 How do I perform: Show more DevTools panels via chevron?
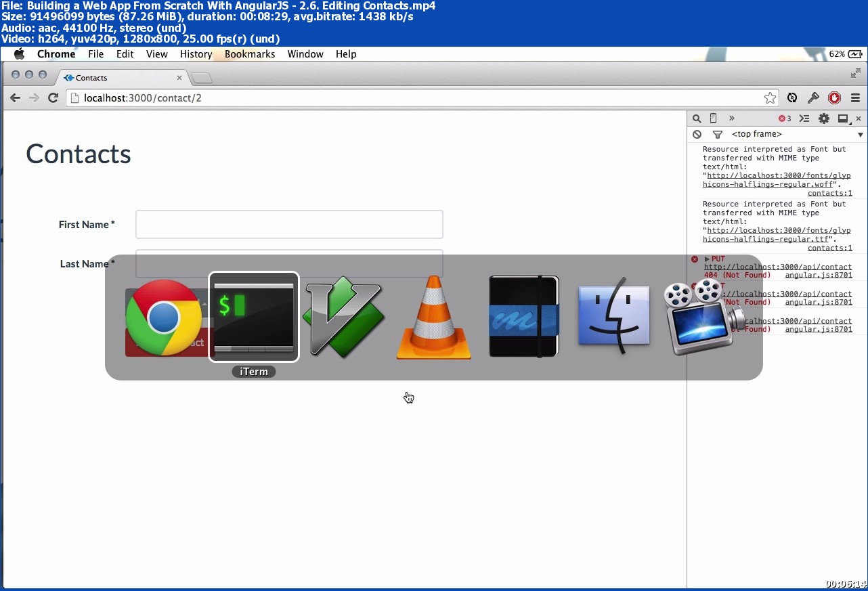point(731,118)
